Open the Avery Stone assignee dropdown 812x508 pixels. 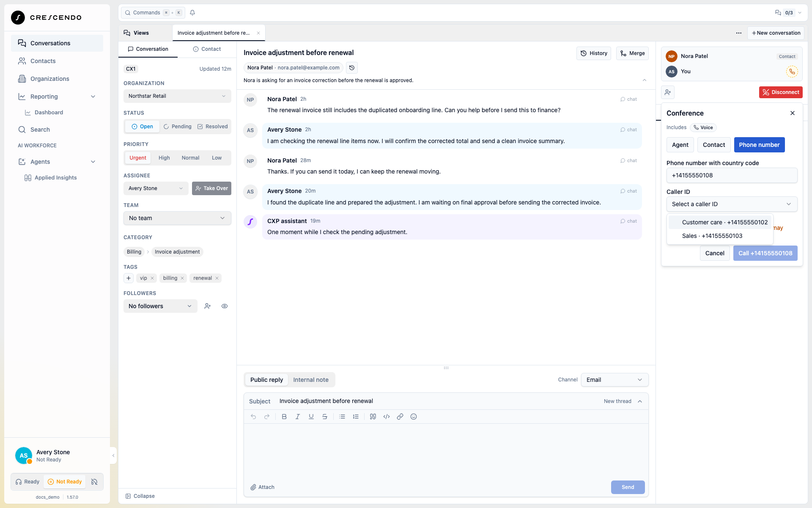click(156, 188)
